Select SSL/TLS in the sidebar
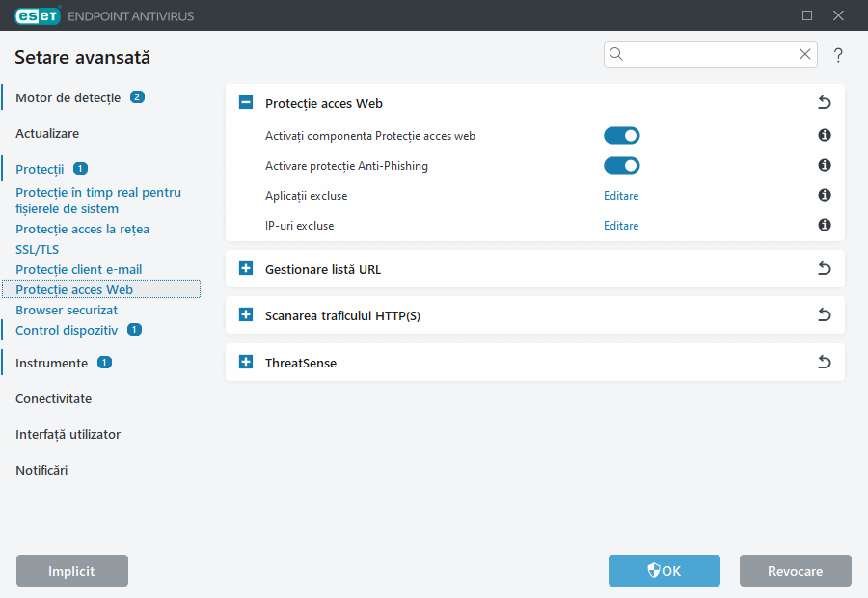The image size is (868, 598). pyautogui.click(x=37, y=249)
